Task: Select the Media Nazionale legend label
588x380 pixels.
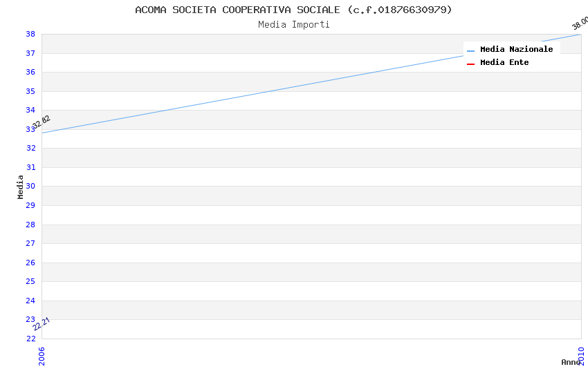Action: [516, 50]
